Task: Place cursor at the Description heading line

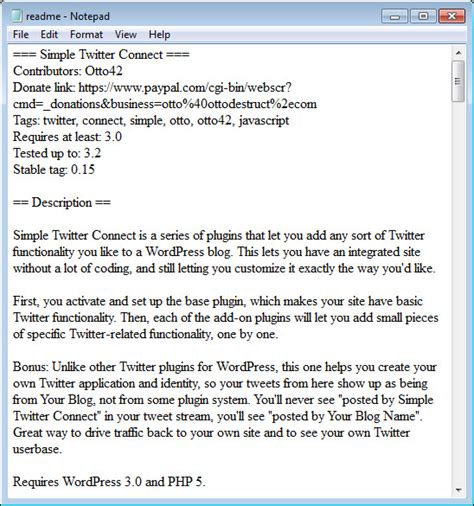Action: (x=62, y=202)
